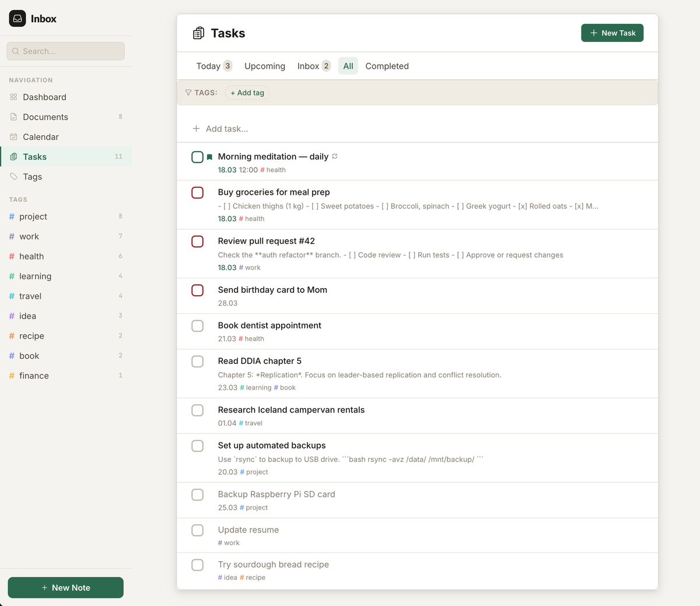Click the Inbox app logo icon

(17, 19)
